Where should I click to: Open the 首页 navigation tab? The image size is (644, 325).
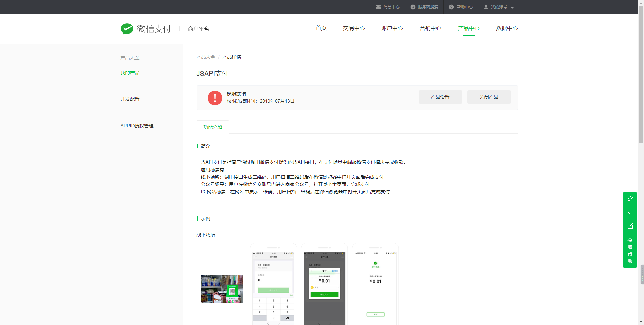[321, 28]
